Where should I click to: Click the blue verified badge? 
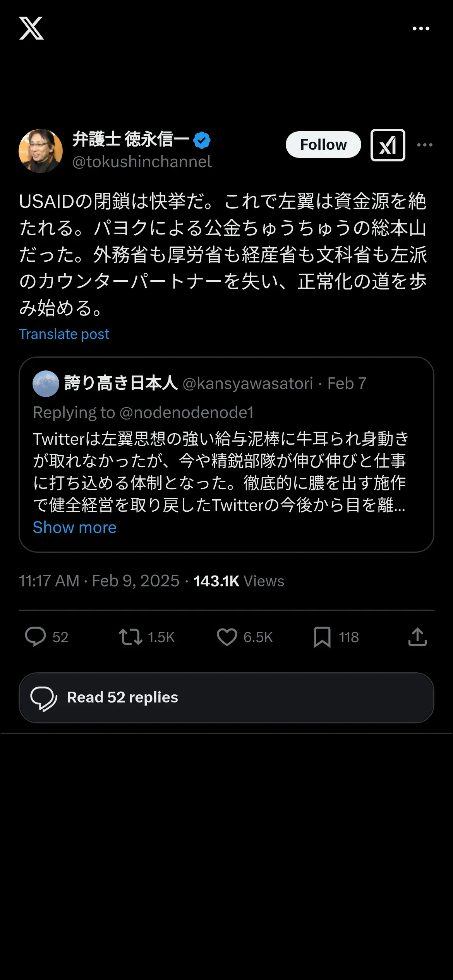(x=202, y=140)
